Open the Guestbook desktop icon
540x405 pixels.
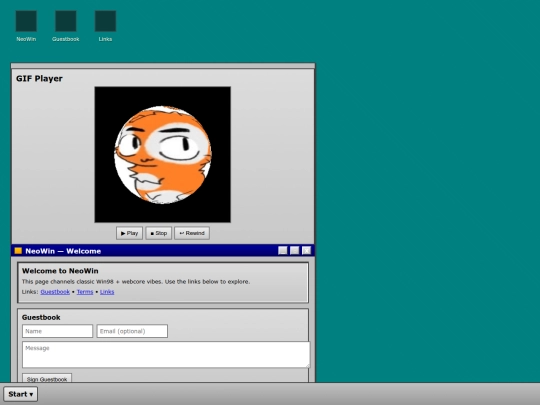pos(66,26)
